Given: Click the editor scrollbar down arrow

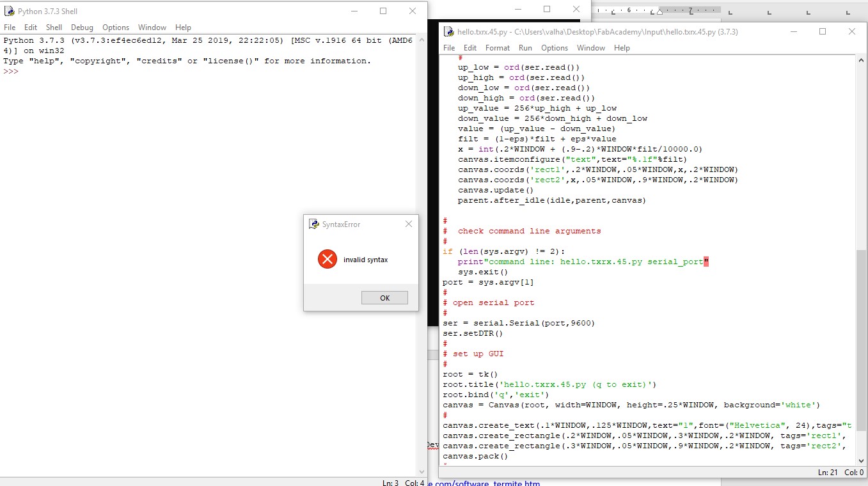Looking at the screenshot, I should pos(862,460).
